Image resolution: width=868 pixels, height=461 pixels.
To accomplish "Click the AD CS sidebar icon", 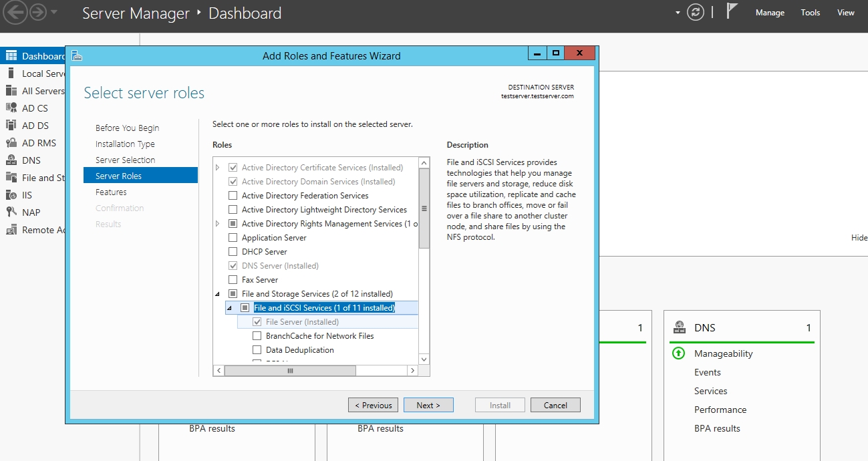I will (11, 108).
